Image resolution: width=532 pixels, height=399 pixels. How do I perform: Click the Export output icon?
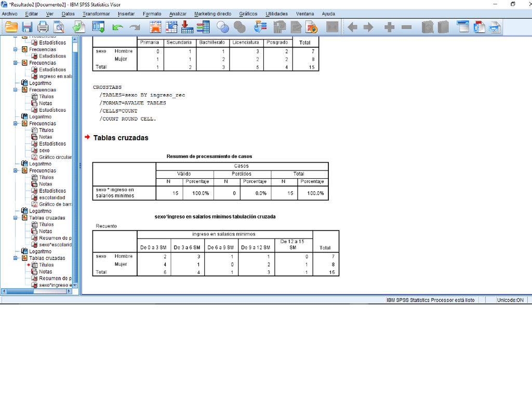(x=79, y=27)
